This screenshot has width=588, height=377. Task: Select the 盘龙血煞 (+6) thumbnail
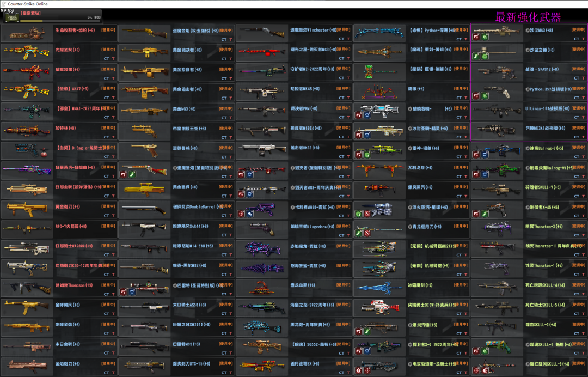[x=262, y=288]
